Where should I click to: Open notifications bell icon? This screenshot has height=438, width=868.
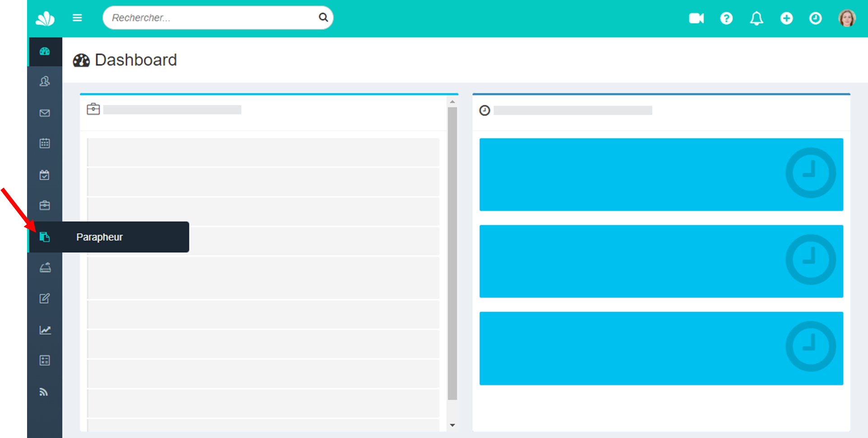[x=757, y=18]
